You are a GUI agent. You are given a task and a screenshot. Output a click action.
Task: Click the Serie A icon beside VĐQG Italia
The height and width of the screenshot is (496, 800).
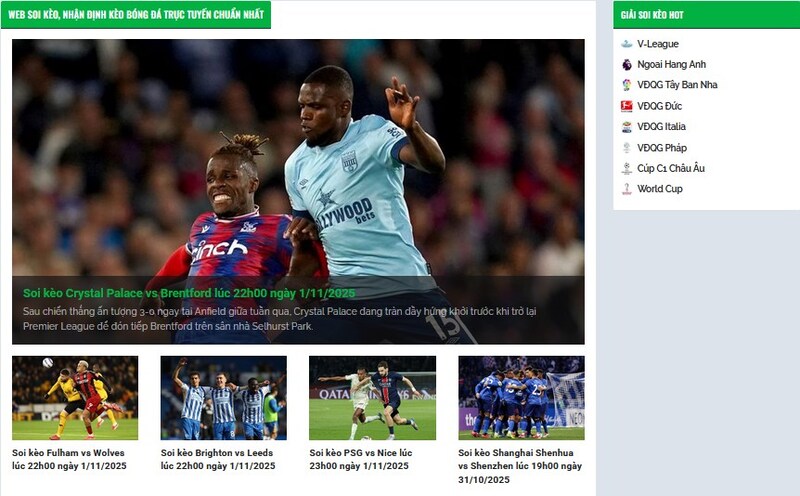coord(626,127)
